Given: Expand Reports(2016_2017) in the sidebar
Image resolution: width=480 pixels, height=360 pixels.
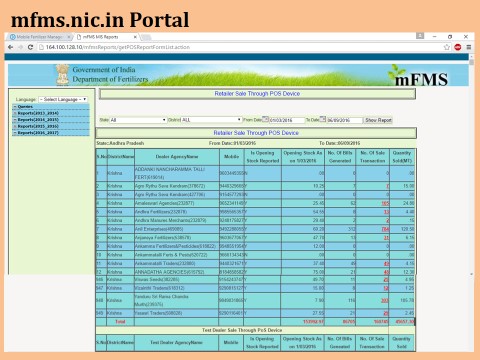Looking at the screenshot, I should coord(51,133).
